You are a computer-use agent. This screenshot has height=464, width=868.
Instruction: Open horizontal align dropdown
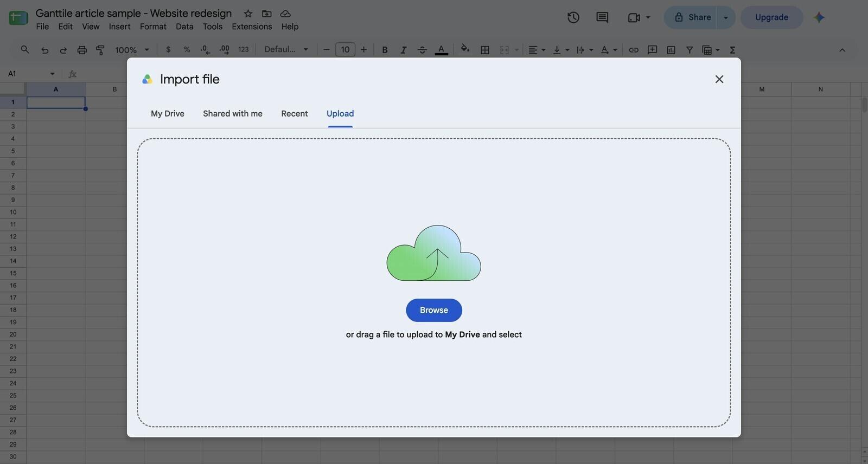(537, 50)
